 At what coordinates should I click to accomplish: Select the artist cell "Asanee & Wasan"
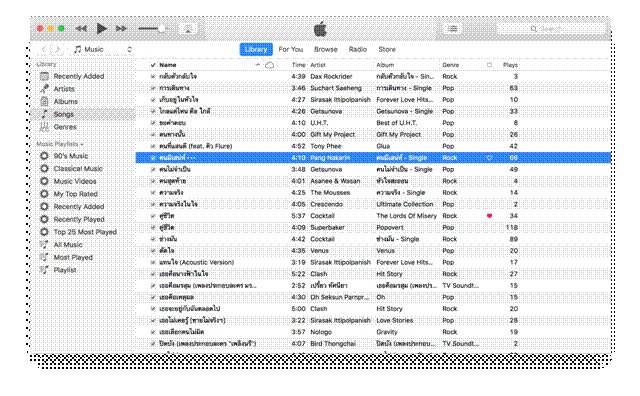335,181
